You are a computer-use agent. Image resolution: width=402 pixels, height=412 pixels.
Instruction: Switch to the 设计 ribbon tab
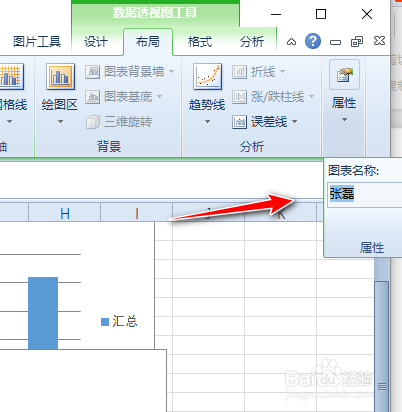96,42
